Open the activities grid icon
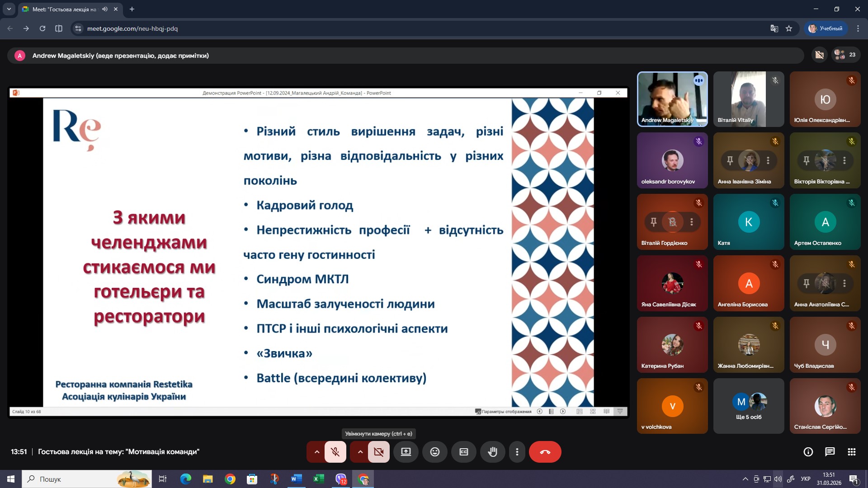The width and height of the screenshot is (868, 488). click(x=852, y=452)
